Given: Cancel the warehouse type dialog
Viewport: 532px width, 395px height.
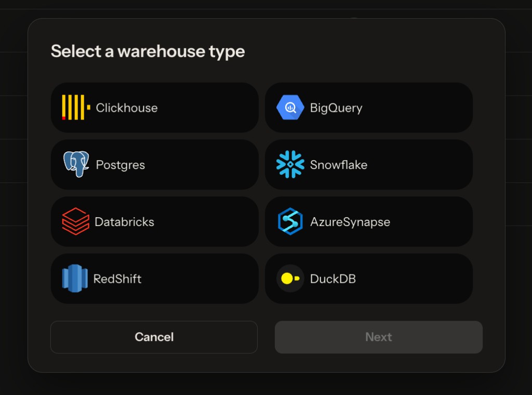Looking at the screenshot, I should point(154,337).
